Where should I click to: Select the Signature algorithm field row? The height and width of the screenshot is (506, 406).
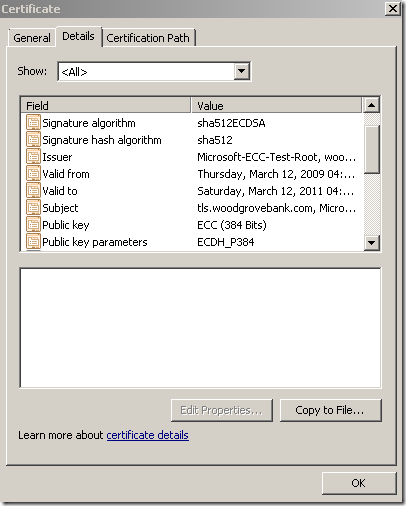(192, 123)
